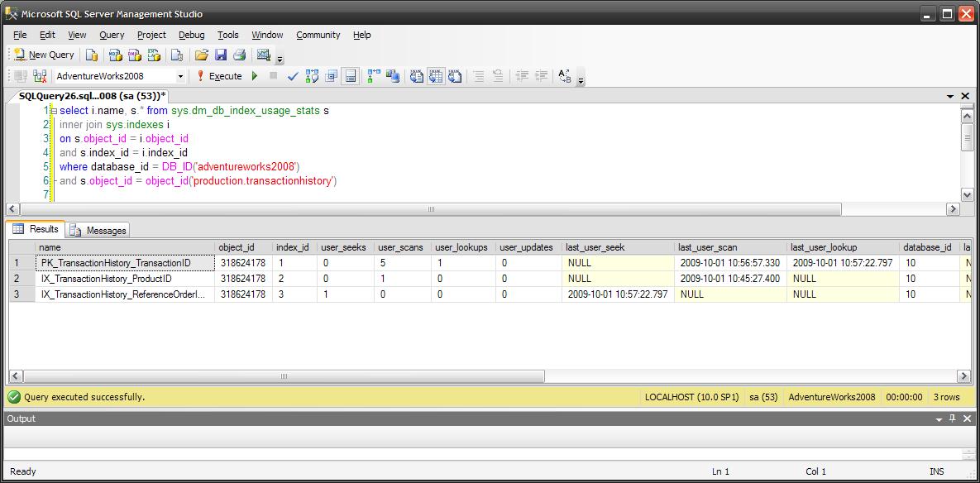Click Specify Values for Template Parameters icon
Viewport: 980px width, 483px height.
pos(565,76)
